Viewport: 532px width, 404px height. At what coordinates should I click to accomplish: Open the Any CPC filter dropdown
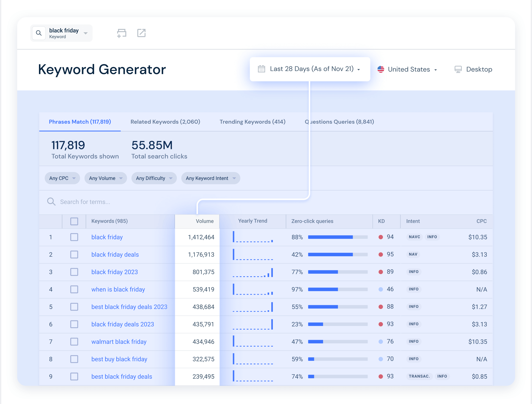[x=62, y=178]
